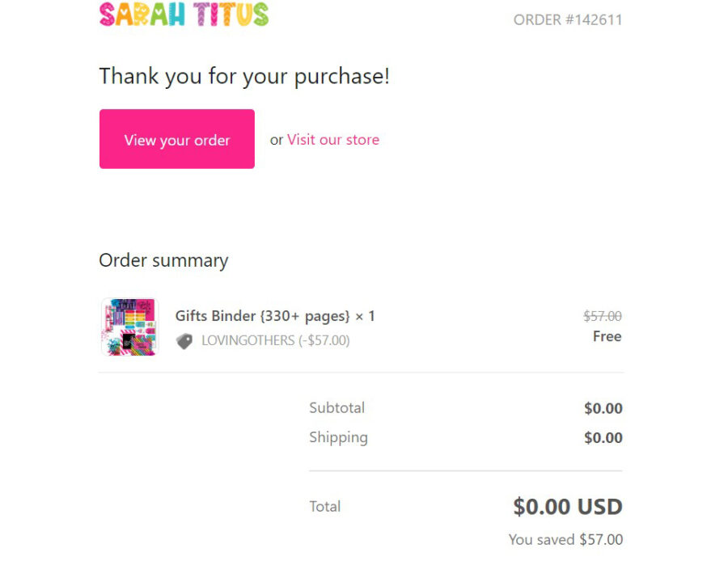Click the divider line above Total
728x565 pixels.
pos(465,470)
